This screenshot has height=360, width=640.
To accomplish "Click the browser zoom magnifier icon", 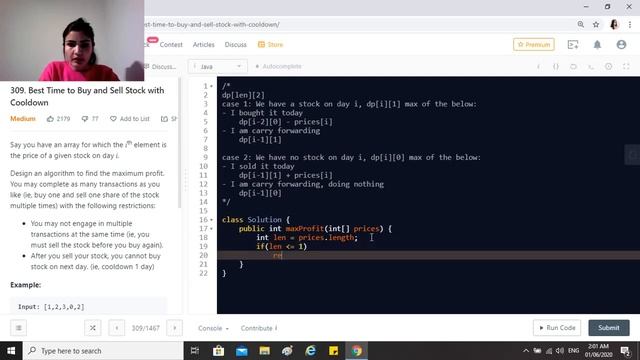I will pos(580,24).
